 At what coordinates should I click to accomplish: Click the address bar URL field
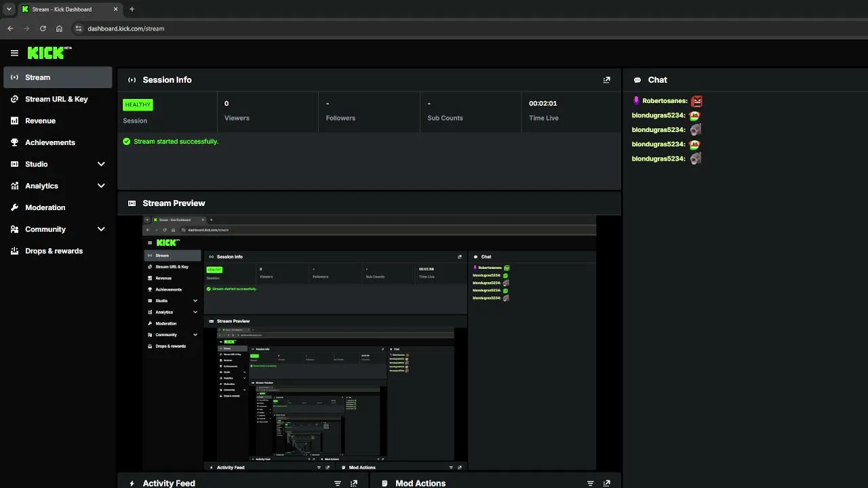(468, 28)
